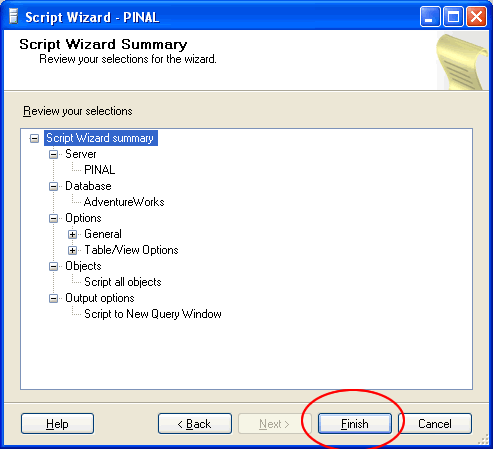Maximize the Script Wizard window
Image resolution: width=493 pixels, height=449 pixels.
[x=453, y=17]
